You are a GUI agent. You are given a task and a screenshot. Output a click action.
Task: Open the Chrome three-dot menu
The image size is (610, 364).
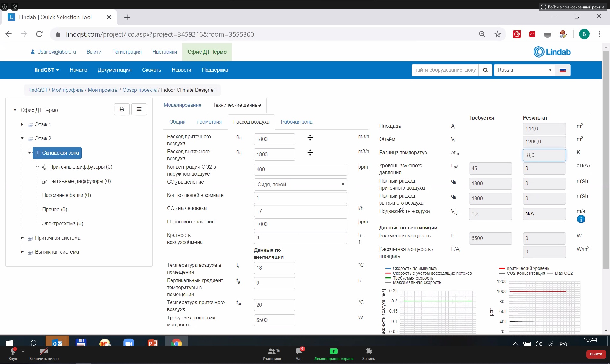pos(599,34)
